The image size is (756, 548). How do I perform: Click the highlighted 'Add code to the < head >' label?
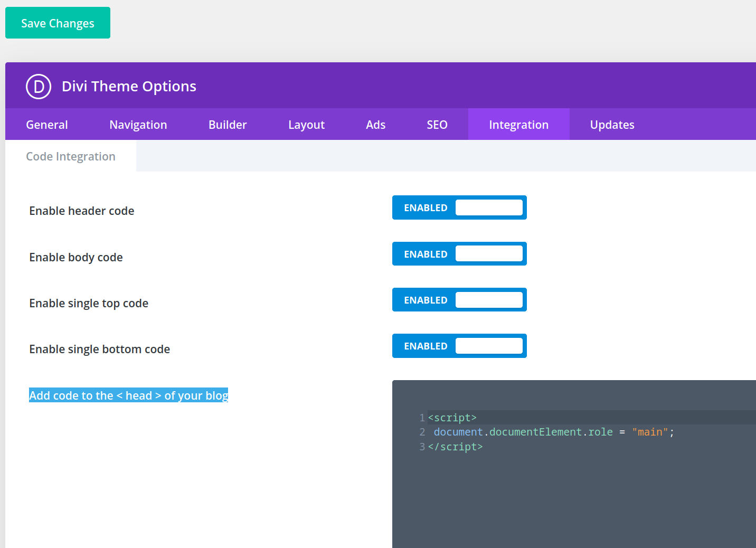pos(129,395)
